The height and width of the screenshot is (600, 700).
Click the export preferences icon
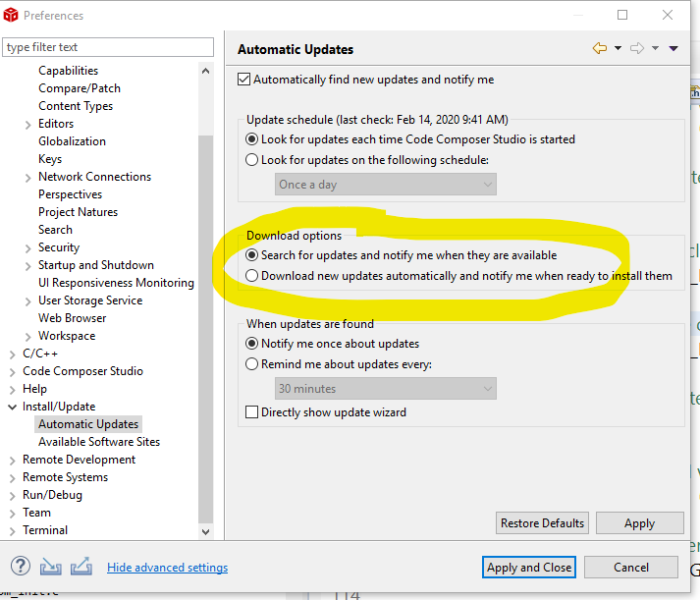pos(81,567)
